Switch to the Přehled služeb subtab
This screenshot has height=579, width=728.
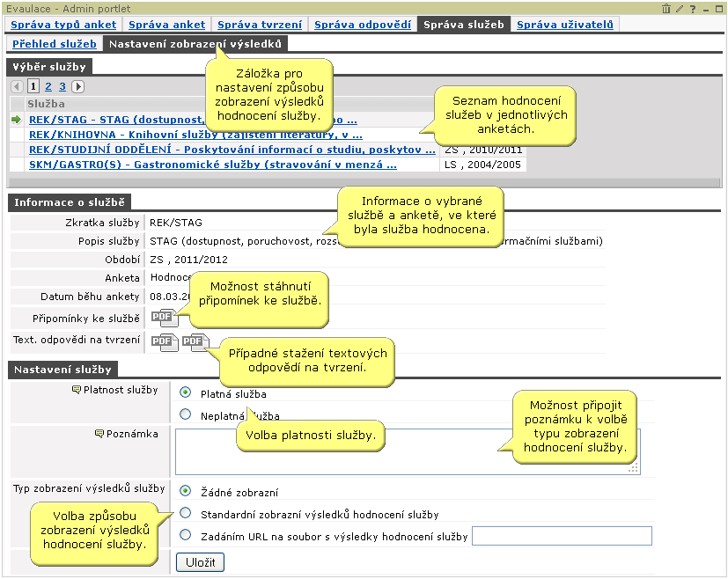[x=55, y=44]
